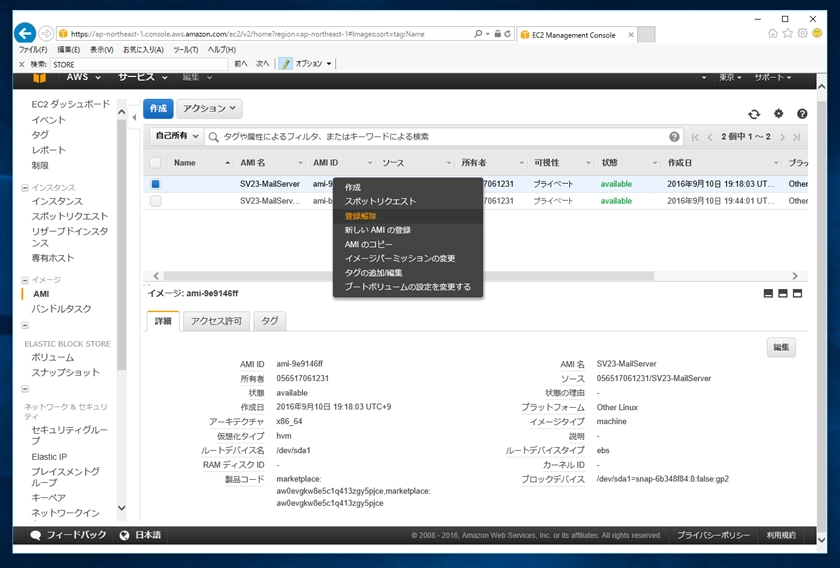Open browser home icon
The width and height of the screenshot is (840, 568).
[772, 33]
